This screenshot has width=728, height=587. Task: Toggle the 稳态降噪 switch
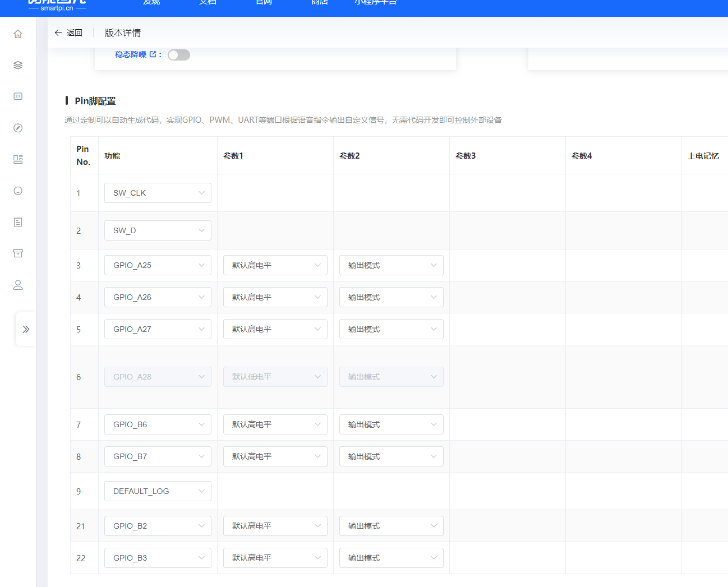pos(179,55)
